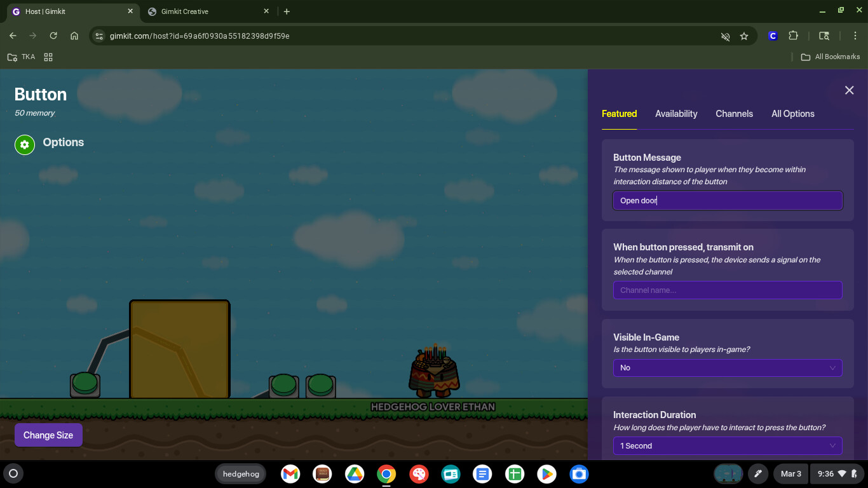Bookmark this page with the star icon

(x=744, y=36)
